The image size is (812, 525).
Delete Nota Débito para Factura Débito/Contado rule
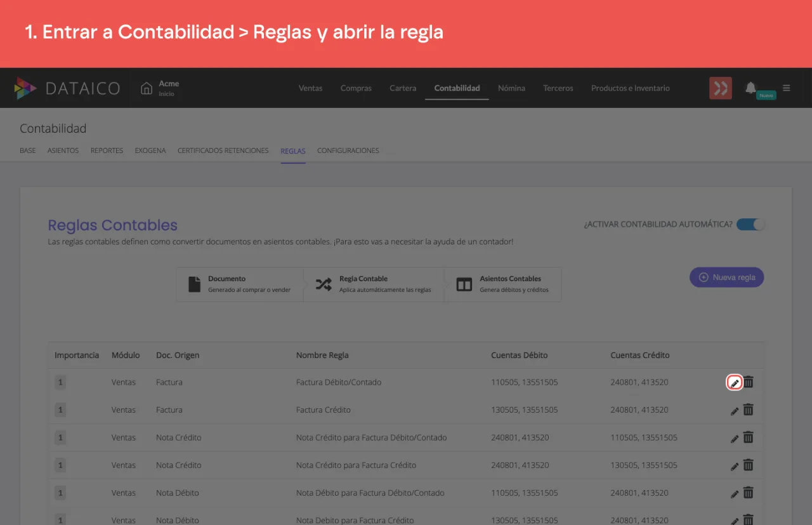tap(749, 492)
